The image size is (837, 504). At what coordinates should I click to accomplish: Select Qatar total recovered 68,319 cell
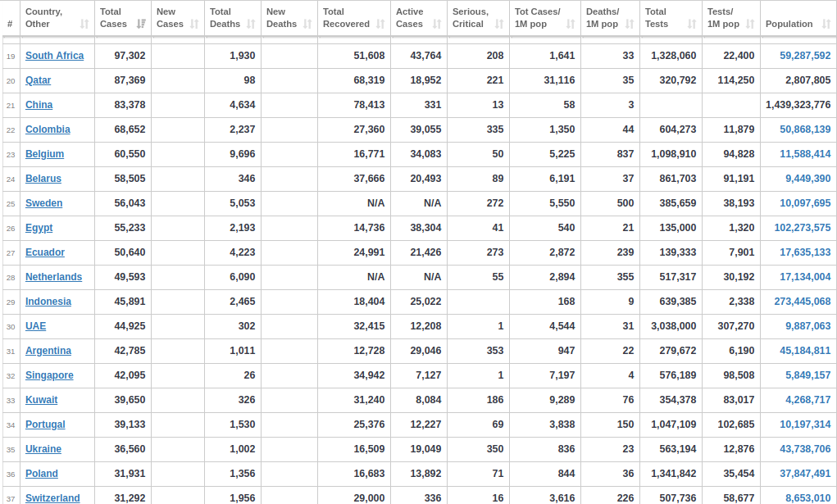(x=354, y=80)
